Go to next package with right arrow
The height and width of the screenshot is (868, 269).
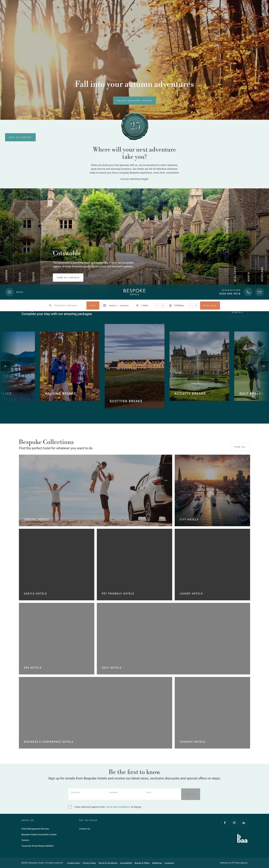pos(263,366)
